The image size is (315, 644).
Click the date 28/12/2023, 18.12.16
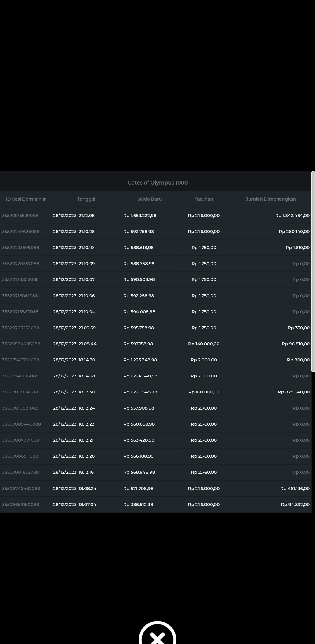point(73,472)
